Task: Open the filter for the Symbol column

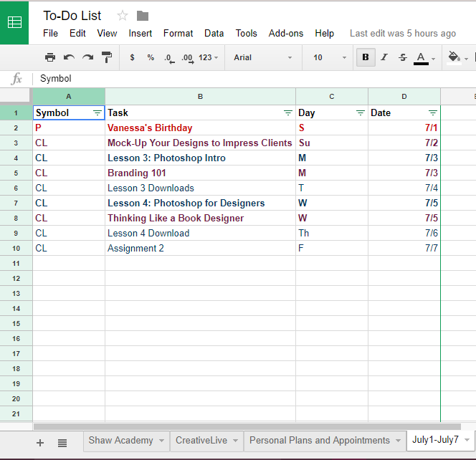Action: point(97,113)
